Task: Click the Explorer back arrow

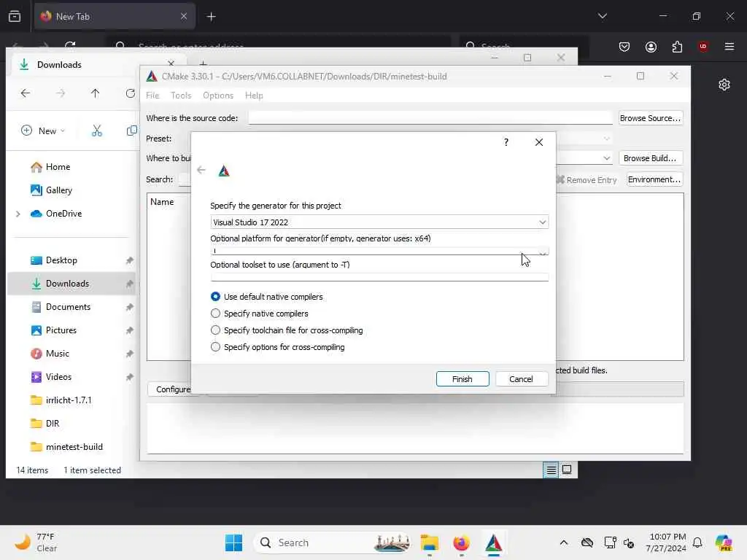Action: click(26, 93)
